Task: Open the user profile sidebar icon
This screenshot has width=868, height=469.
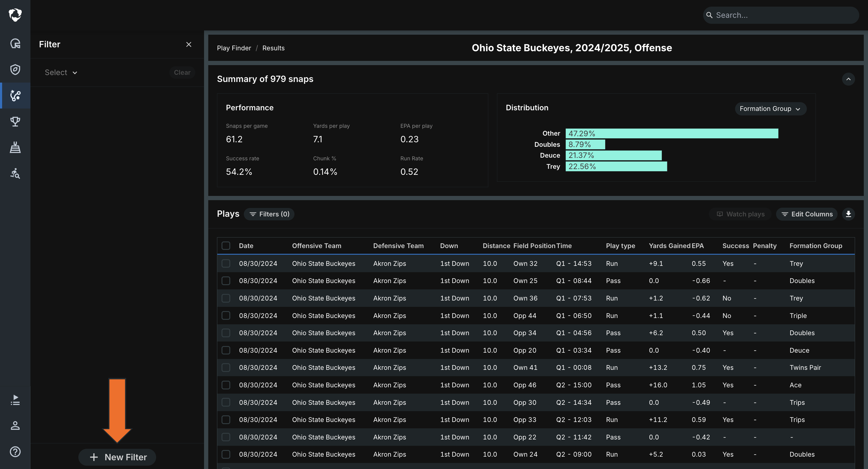Action: (x=15, y=426)
